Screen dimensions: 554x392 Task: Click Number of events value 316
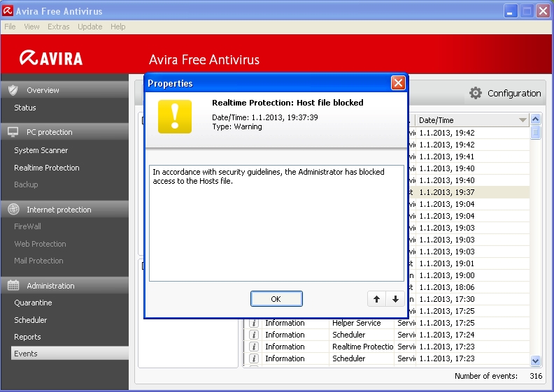point(536,376)
